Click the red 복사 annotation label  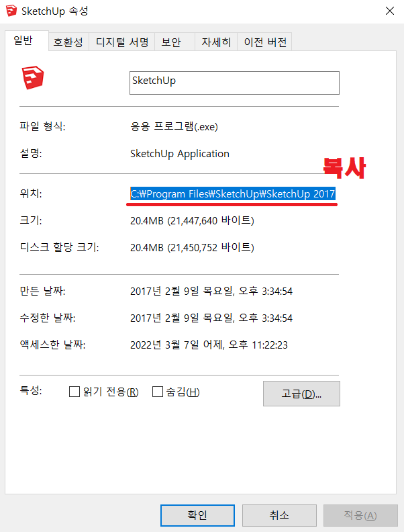344,168
